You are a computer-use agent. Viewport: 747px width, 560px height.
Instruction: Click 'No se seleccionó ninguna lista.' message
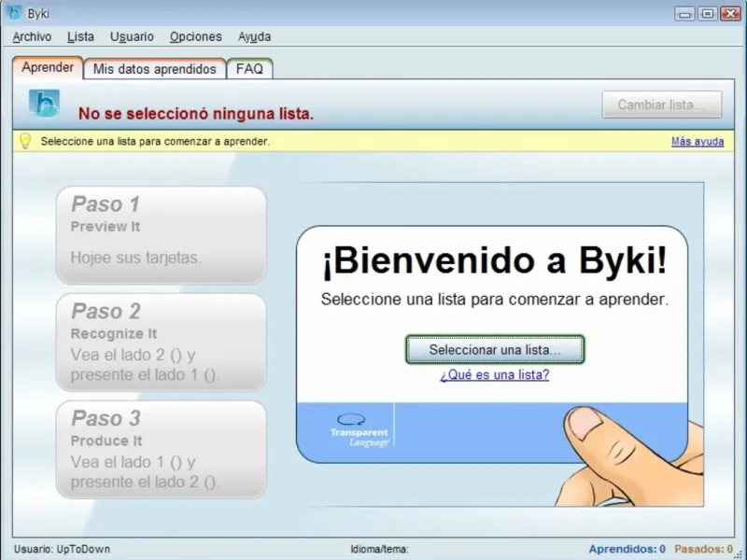pos(196,113)
